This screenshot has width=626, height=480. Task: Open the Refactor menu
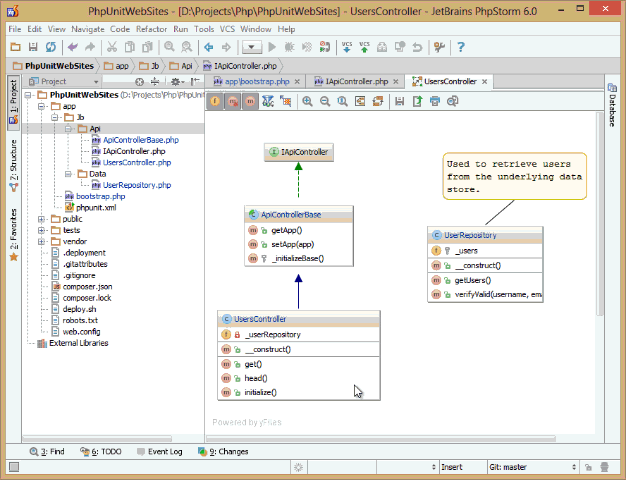151,29
